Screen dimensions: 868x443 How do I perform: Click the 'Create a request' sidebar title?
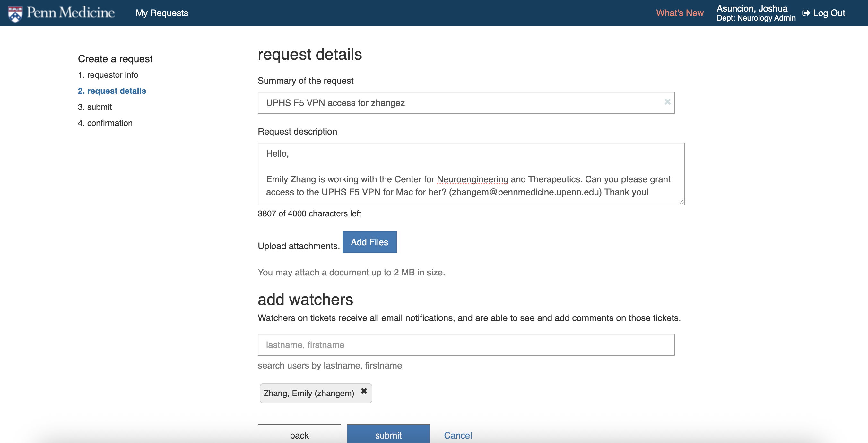click(x=115, y=59)
